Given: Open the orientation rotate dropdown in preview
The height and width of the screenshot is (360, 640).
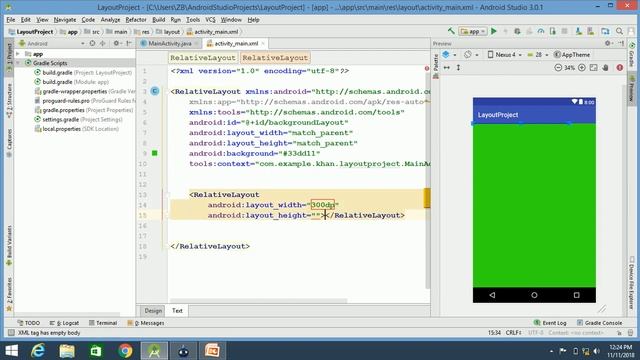Looking at the screenshot, I should [x=471, y=55].
